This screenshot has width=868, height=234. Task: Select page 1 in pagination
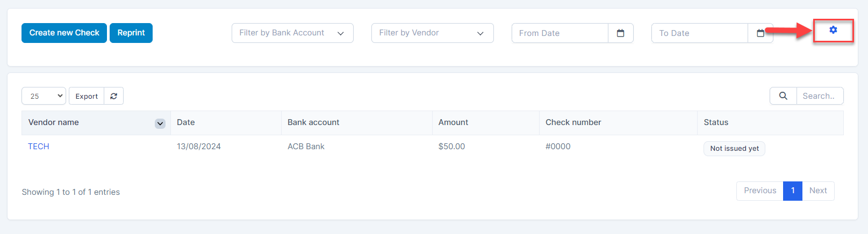pos(793,191)
